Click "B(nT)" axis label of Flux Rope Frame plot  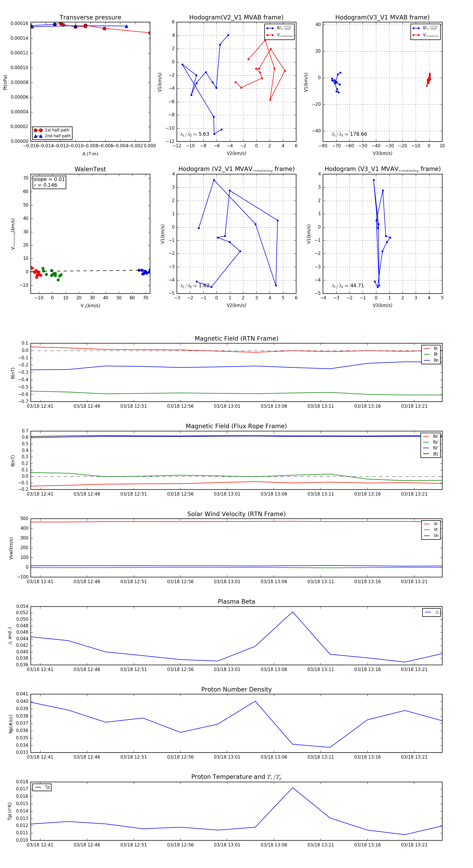coord(13,461)
